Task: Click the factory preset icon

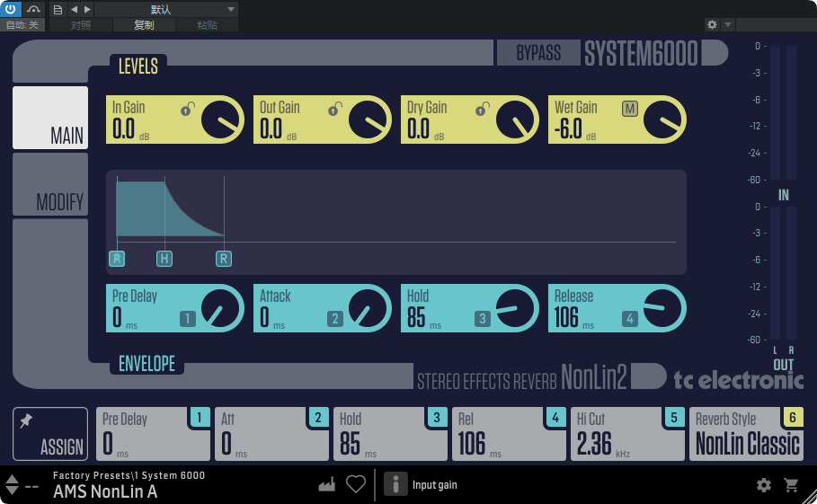Action: click(326, 485)
